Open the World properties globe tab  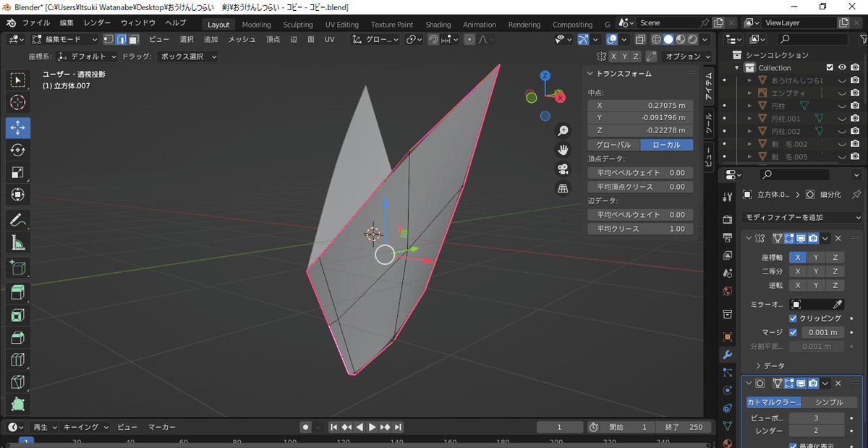click(x=728, y=291)
